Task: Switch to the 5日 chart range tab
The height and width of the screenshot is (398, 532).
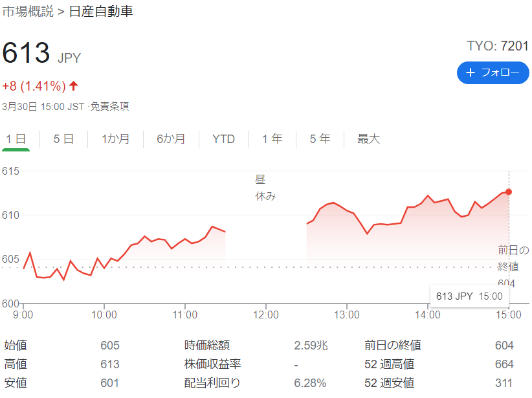Action: 63,139
